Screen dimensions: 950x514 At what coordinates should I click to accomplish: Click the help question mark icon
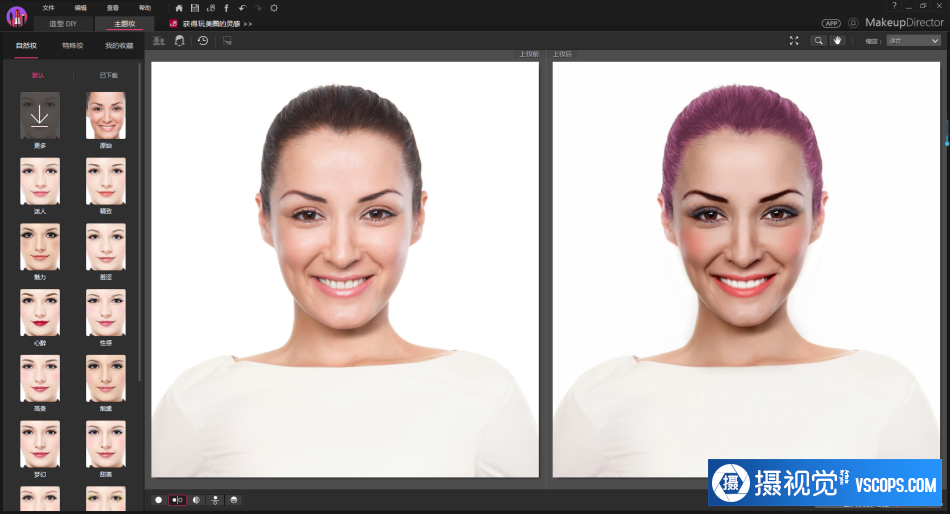[x=894, y=5]
